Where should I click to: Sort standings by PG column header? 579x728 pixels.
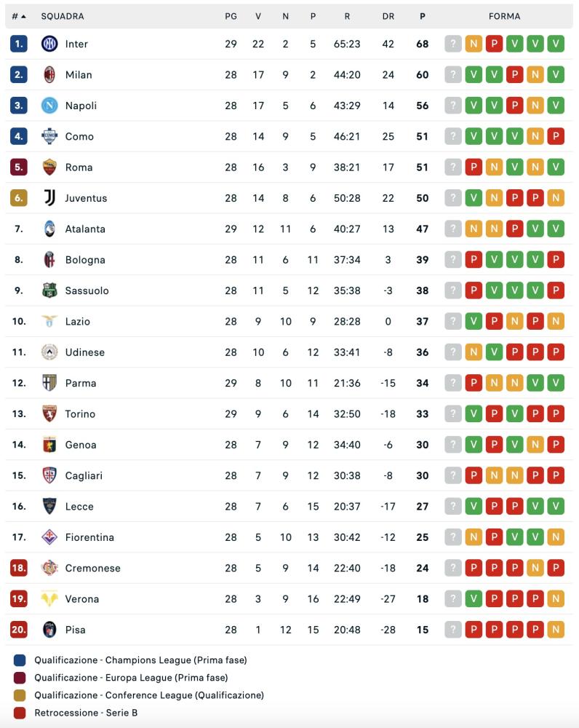231,16
